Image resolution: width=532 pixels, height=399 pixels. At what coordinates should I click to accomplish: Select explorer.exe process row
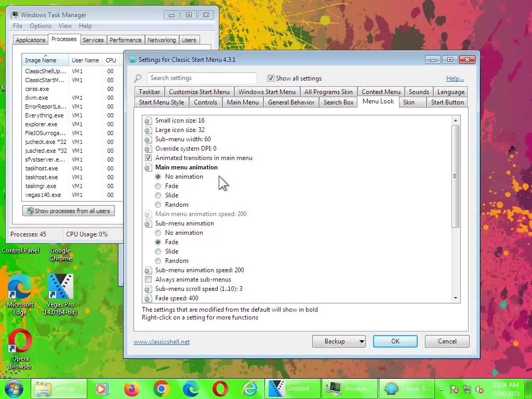click(x=72, y=125)
